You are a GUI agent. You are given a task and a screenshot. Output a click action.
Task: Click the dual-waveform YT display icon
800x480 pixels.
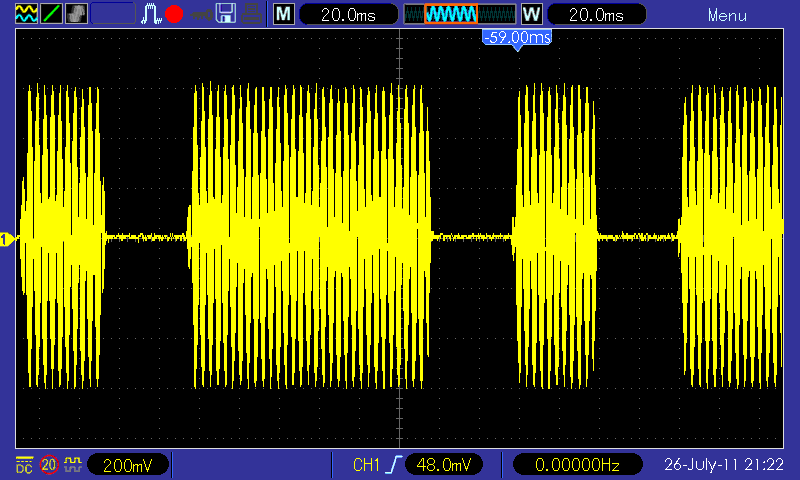pyautogui.click(x=25, y=14)
